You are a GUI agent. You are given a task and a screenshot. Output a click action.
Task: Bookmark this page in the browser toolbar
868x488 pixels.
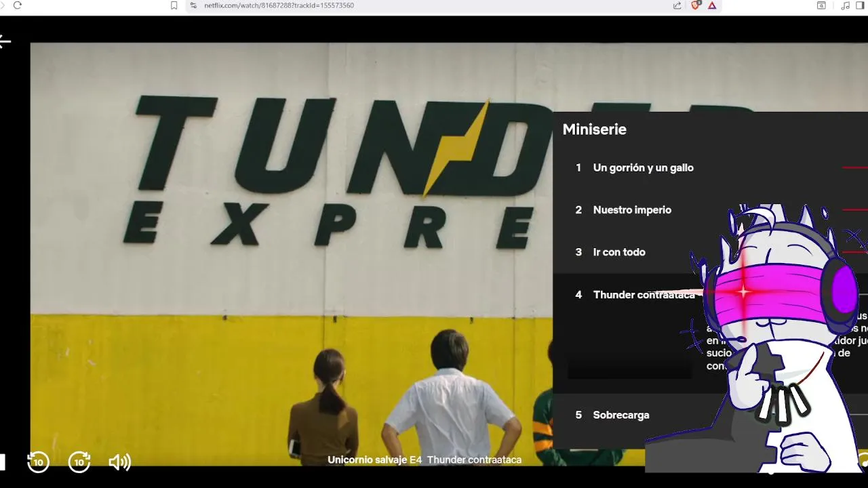[174, 5]
